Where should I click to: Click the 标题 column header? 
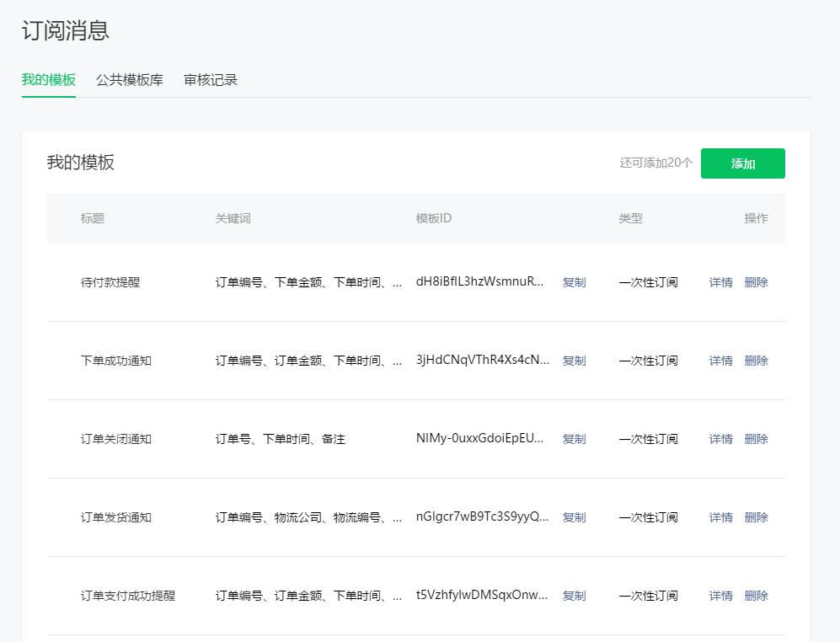(93, 218)
